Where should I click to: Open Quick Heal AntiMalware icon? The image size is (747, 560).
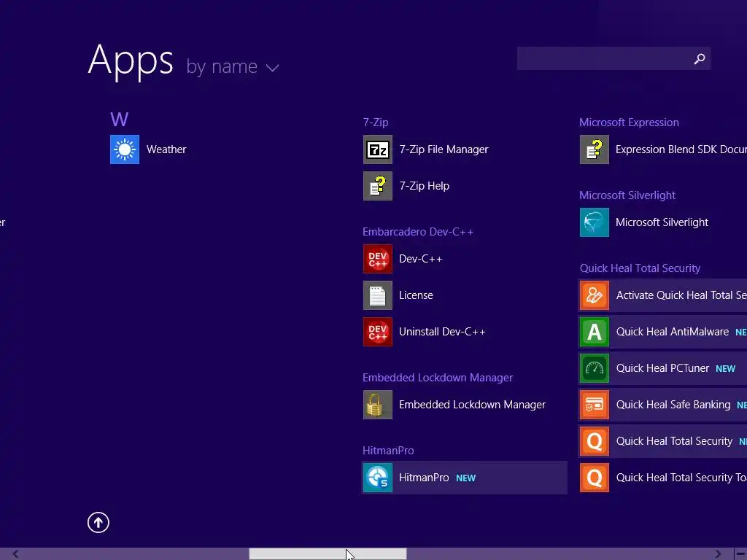pyautogui.click(x=594, y=332)
